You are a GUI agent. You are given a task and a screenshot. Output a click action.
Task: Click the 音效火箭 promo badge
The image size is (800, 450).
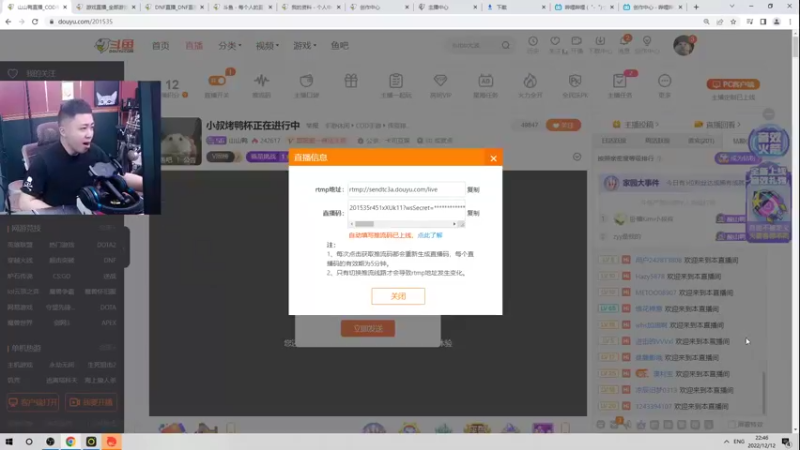click(768, 141)
